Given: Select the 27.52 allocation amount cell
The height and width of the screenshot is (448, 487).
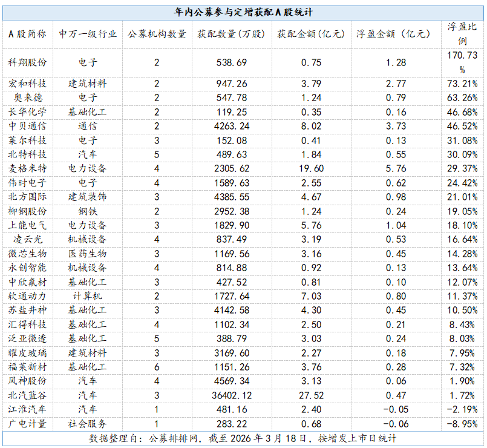Looking at the screenshot, I should (x=310, y=395).
